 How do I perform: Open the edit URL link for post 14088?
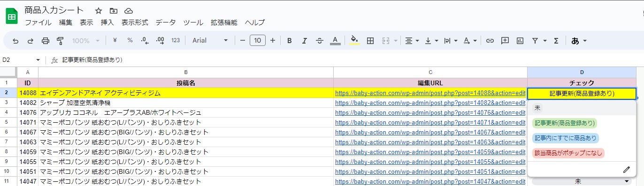pyautogui.click(x=430, y=93)
